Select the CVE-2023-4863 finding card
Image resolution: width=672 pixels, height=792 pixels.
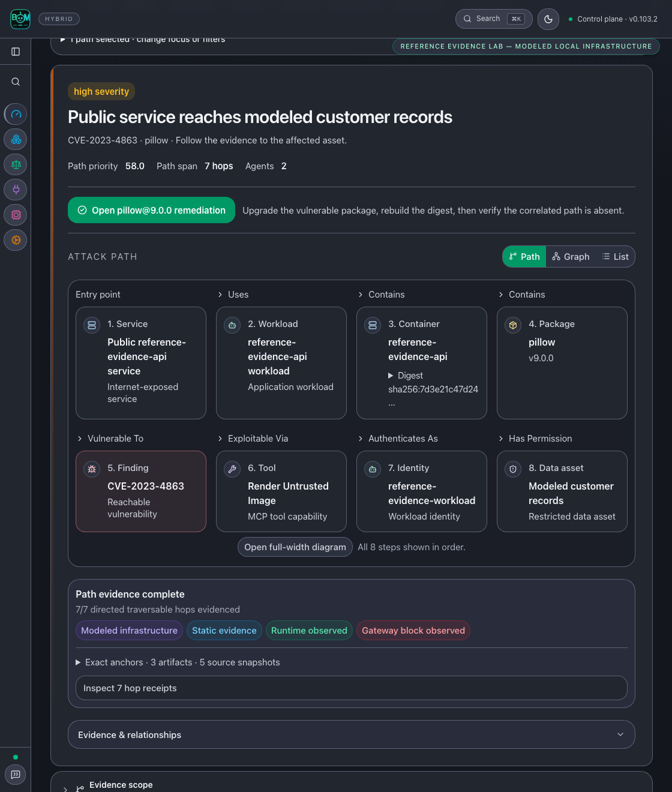tap(141, 491)
